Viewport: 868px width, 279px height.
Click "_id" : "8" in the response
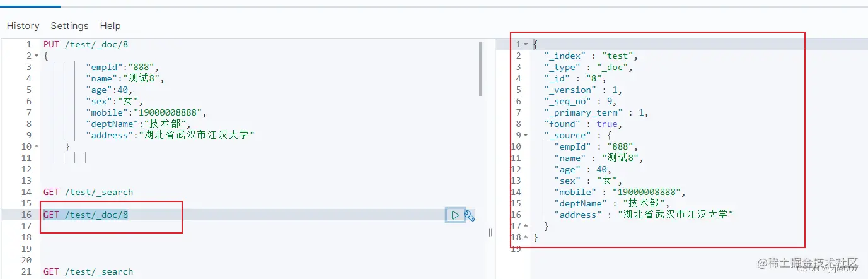(575, 79)
